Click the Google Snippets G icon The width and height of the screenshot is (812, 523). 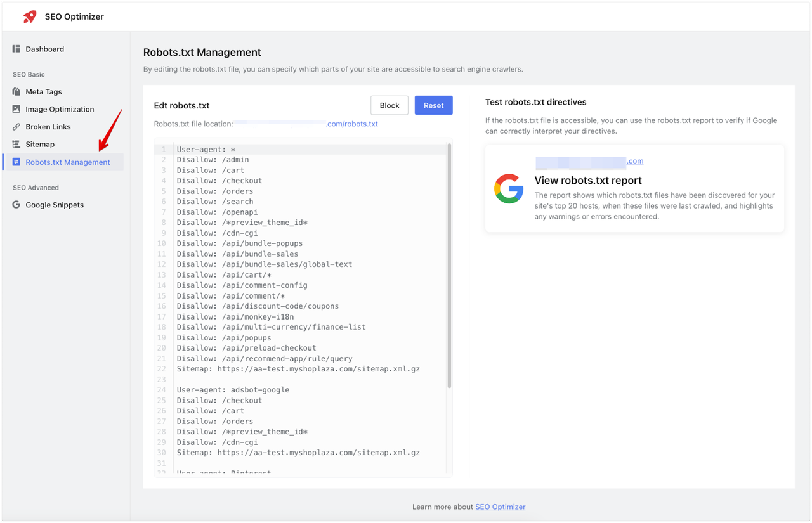click(16, 205)
